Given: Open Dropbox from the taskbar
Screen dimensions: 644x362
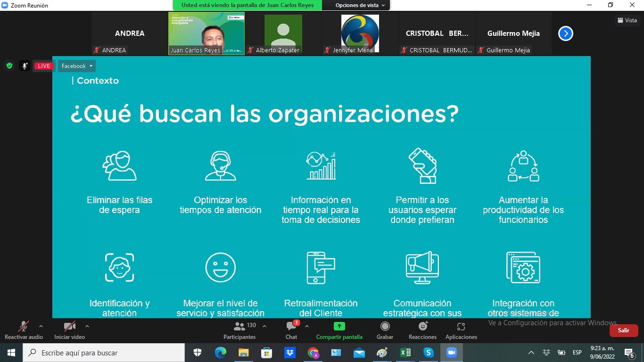Looking at the screenshot, I should (290, 353).
